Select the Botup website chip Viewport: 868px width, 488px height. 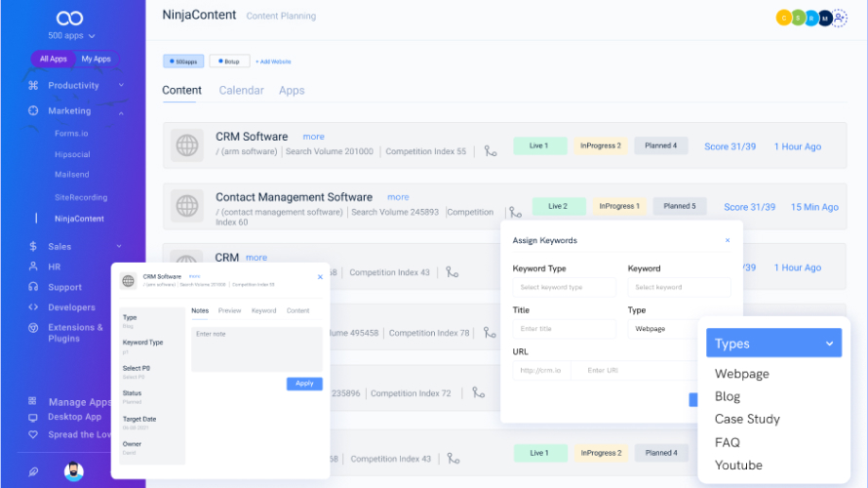coord(229,61)
